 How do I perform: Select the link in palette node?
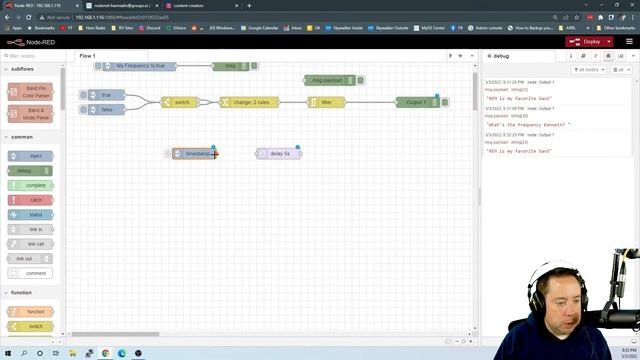point(31,229)
